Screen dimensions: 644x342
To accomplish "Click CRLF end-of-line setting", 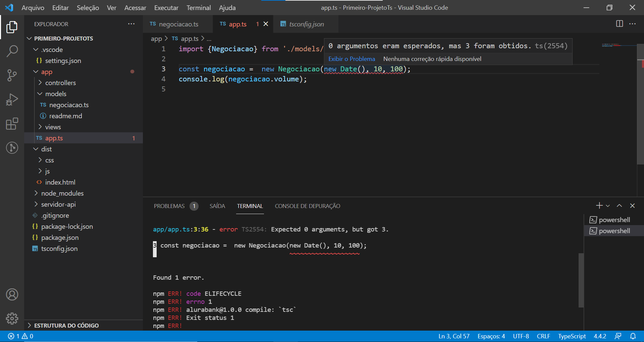I will tap(543, 336).
